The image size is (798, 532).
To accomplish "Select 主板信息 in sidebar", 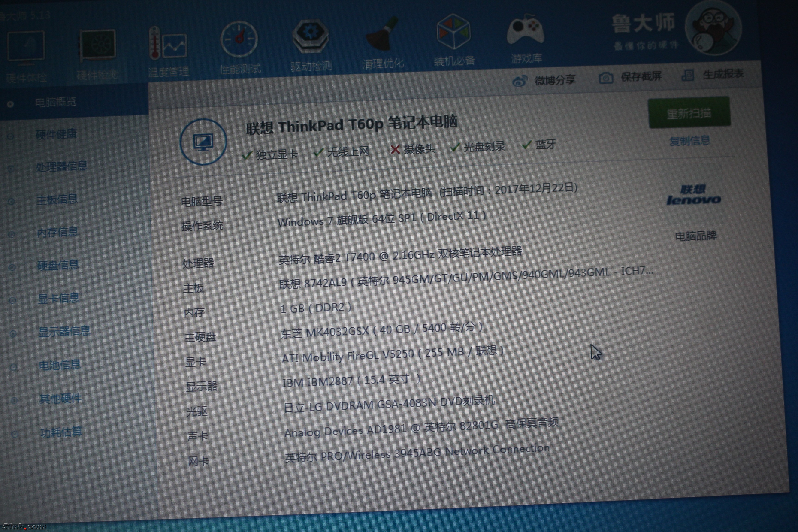I will pyautogui.click(x=57, y=199).
